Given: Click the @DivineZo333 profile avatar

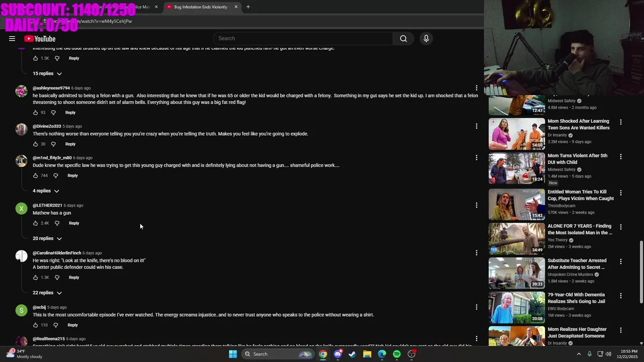Looking at the screenshot, I should click(21, 129).
